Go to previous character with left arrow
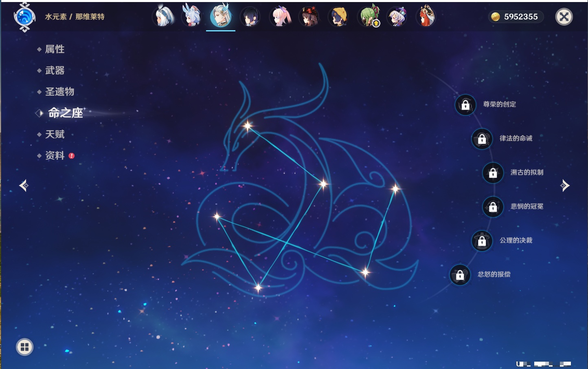The width and height of the screenshot is (588, 369). pos(24,186)
